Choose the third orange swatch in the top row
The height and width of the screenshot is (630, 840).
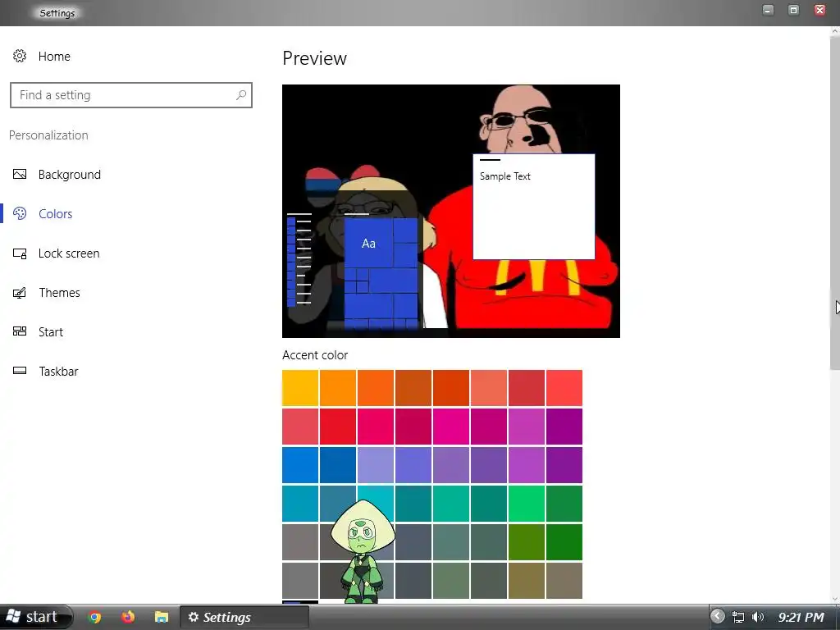[376, 388]
